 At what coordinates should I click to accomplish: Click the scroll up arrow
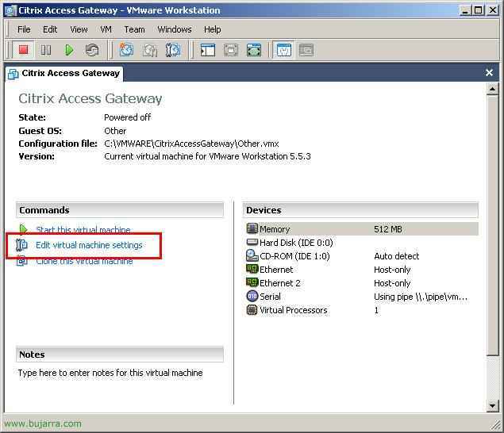pyautogui.click(x=492, y=89)
